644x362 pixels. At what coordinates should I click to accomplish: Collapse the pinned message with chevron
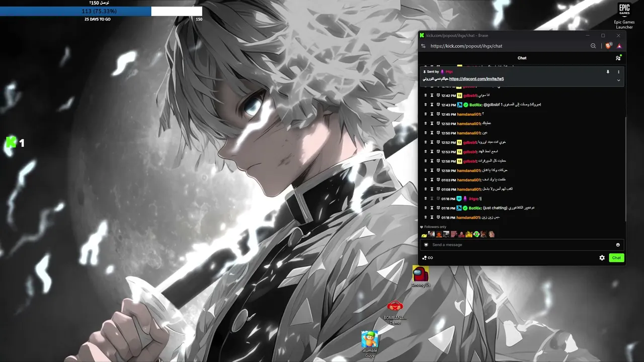619,80
